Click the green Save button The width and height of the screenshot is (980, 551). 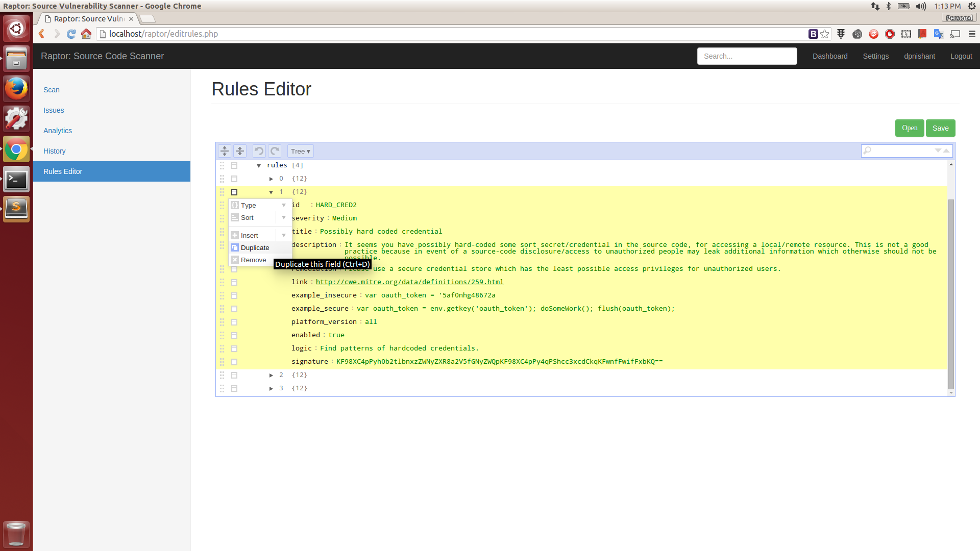coord(940,128)
